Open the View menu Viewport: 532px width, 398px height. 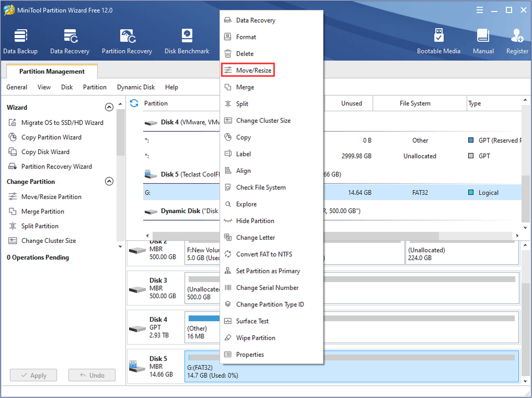point(44,87)
